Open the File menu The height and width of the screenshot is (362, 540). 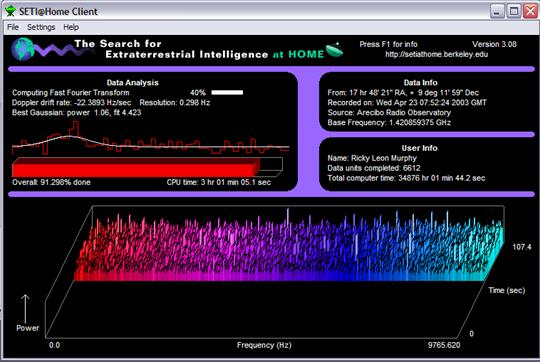click(x=13, y=27)
